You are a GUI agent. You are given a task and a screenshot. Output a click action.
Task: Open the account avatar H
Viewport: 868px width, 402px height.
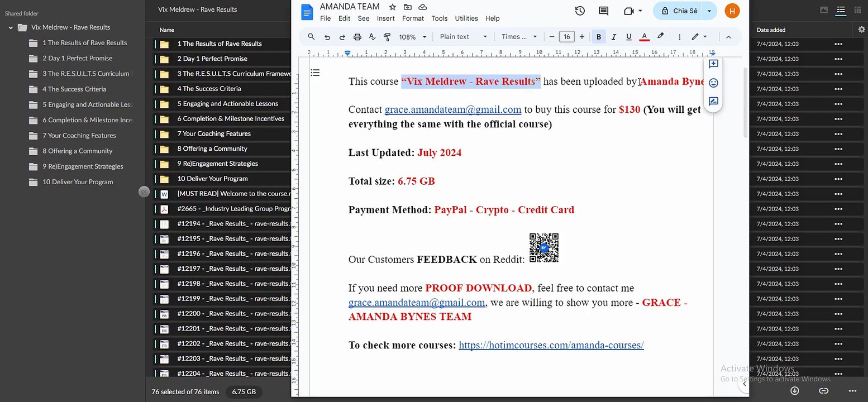732,11
